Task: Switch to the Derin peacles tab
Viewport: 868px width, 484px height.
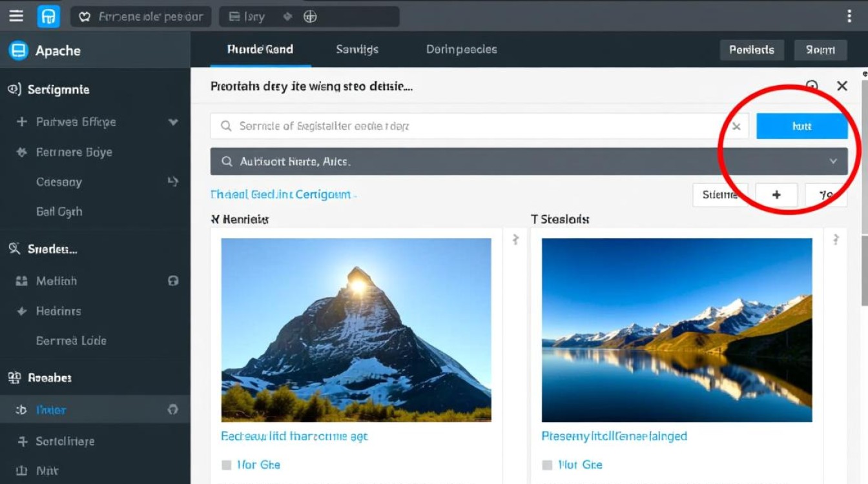Action: [x=461, y=50]
